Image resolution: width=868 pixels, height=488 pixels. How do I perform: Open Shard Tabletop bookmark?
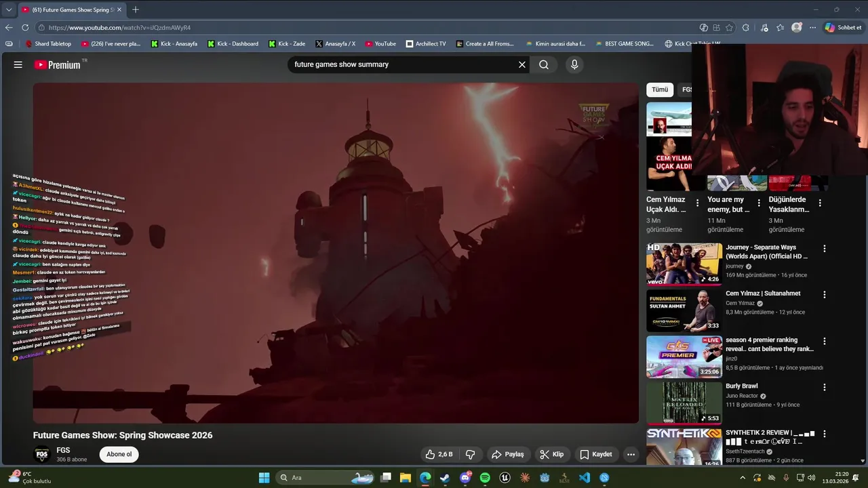click(48, 43)
